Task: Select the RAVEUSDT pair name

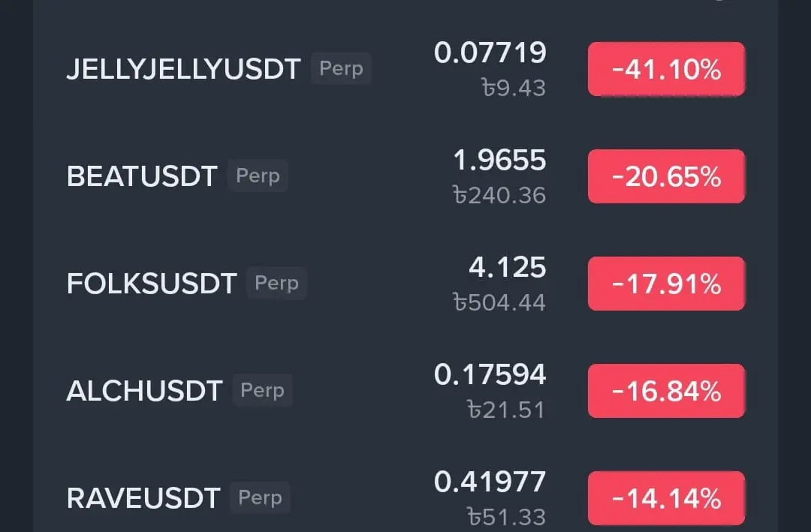Action: point(143,498)
